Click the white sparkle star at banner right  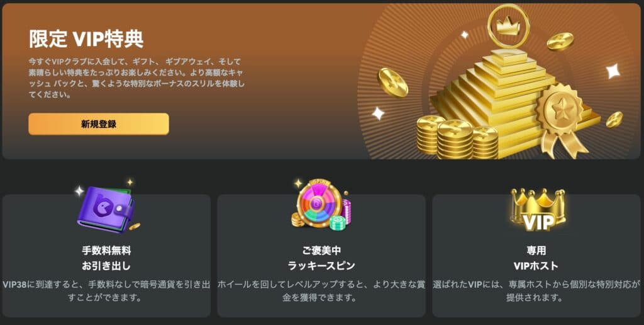tap(613, 71)
